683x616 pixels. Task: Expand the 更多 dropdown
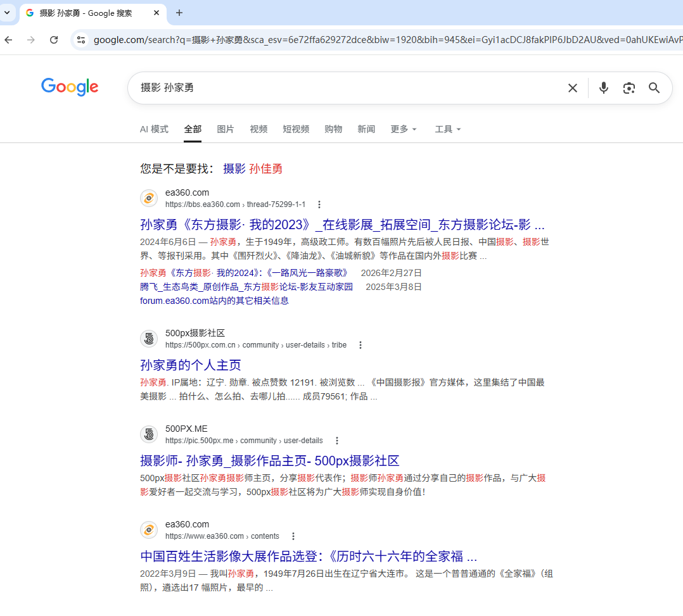pos(403,129)
